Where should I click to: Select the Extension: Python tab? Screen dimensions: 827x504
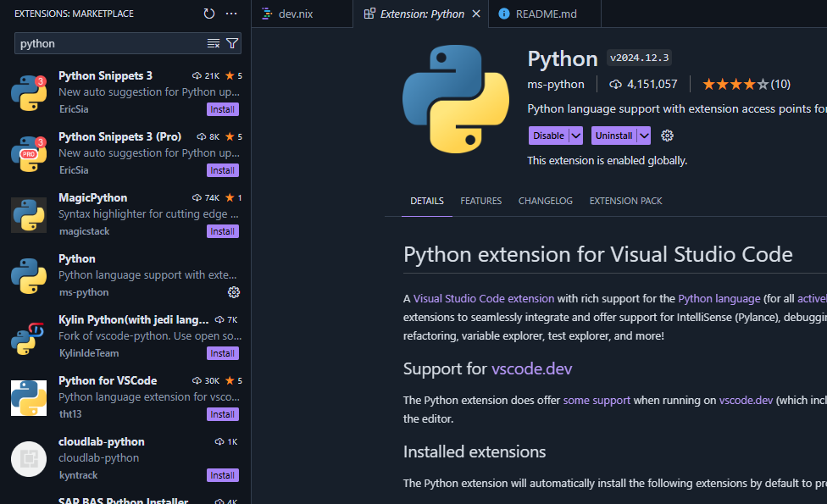pos(421,14)
